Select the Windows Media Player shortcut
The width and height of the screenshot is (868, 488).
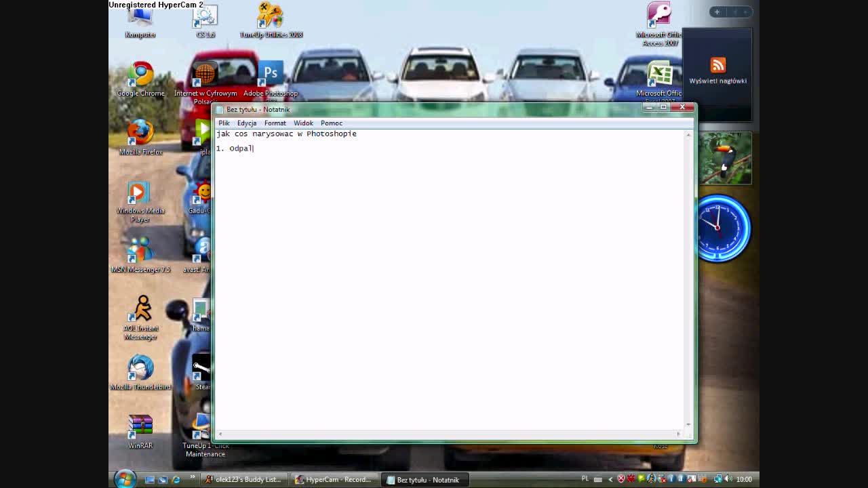click(x=140, y=195)
